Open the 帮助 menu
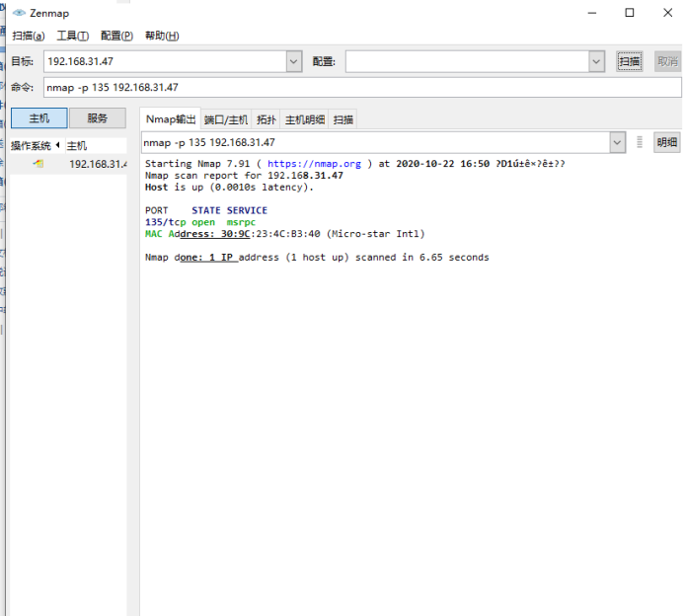 (162, 36)
